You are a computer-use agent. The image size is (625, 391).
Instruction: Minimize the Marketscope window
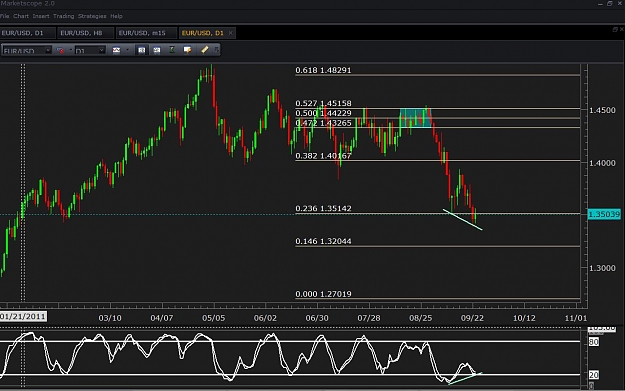coord(601,4)
